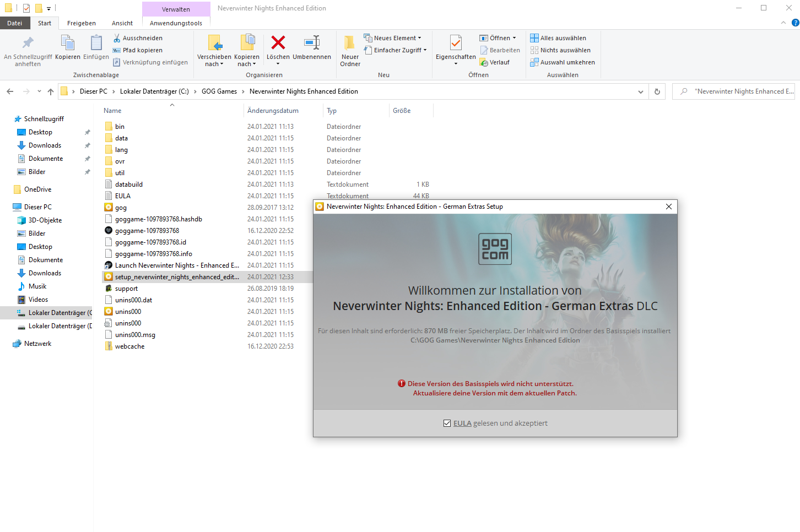Switch to the Ansicht tab
Viewport: 800px width, 532px height.
(x=122, y=23)
